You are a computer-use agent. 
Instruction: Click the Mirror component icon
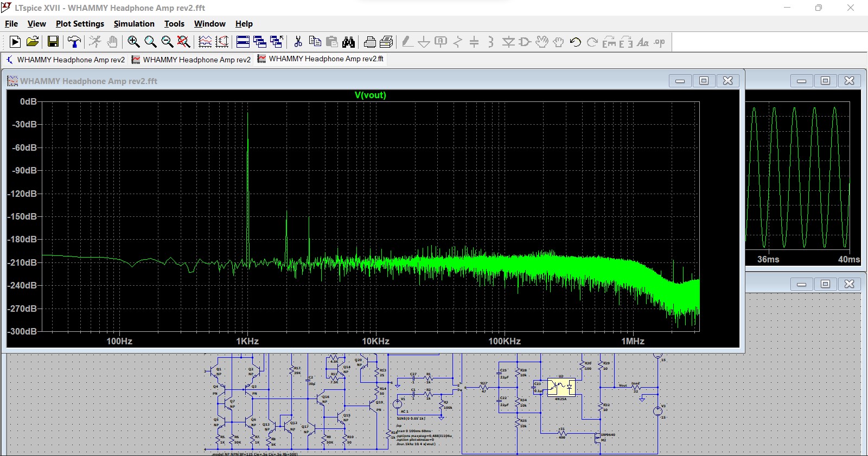(x=626, y=42)
